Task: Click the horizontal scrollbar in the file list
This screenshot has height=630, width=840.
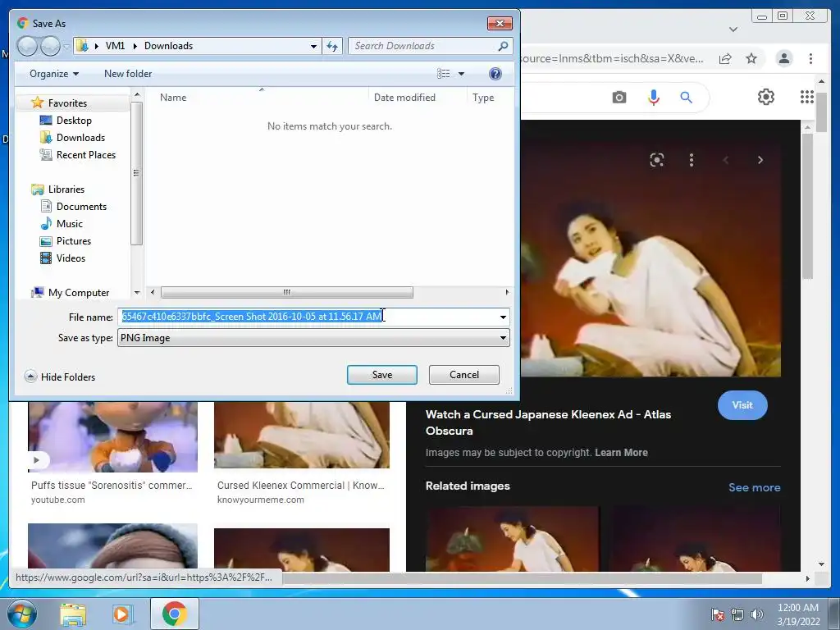Action: (x=286, y=293)
